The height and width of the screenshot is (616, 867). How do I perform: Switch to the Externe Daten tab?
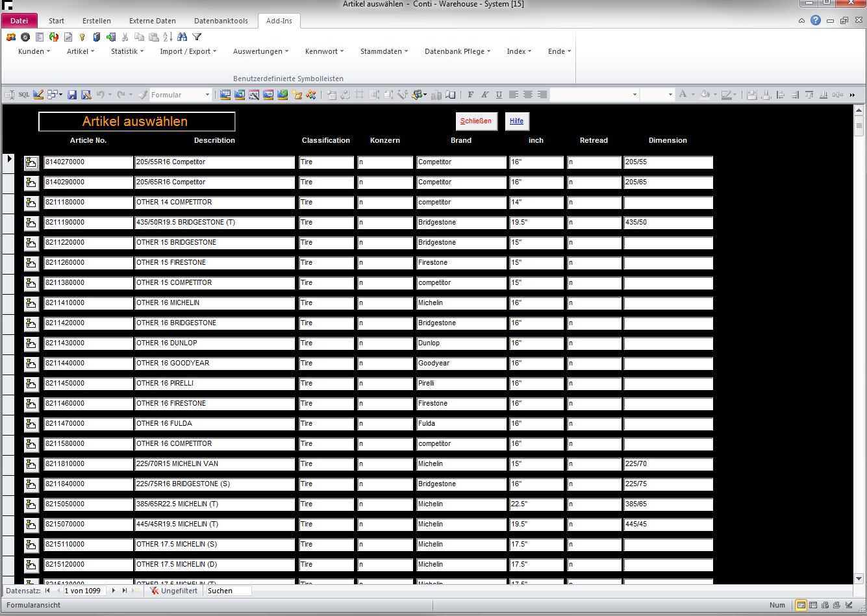pos(153,21)
